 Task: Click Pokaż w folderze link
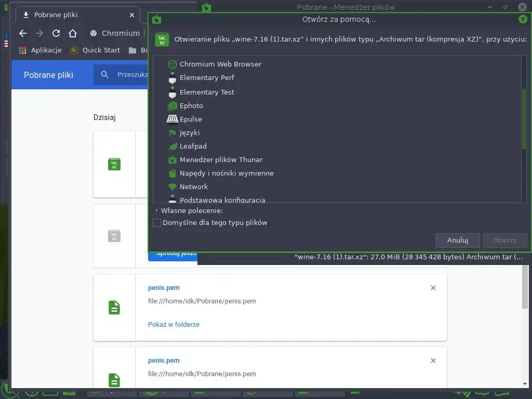(x=174, y=325)
